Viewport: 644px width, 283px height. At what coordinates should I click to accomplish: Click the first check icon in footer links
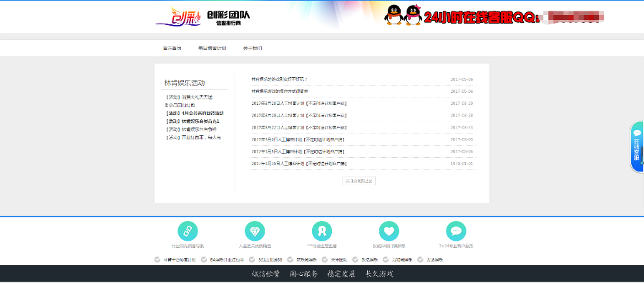coord(157,259)
